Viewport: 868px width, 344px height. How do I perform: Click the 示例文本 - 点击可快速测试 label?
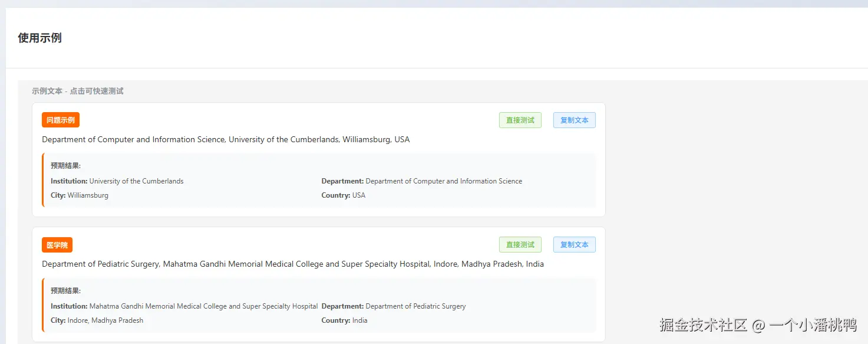pos(78,91)
